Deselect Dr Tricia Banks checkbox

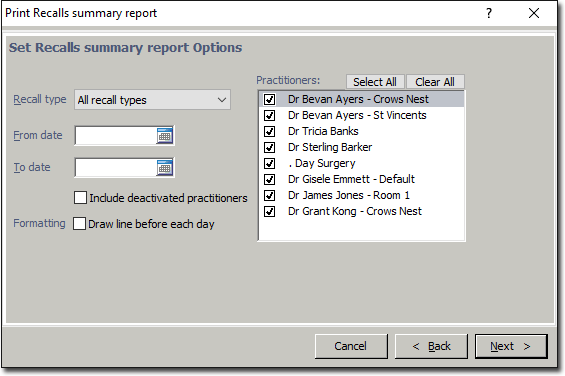click(270, 131)
